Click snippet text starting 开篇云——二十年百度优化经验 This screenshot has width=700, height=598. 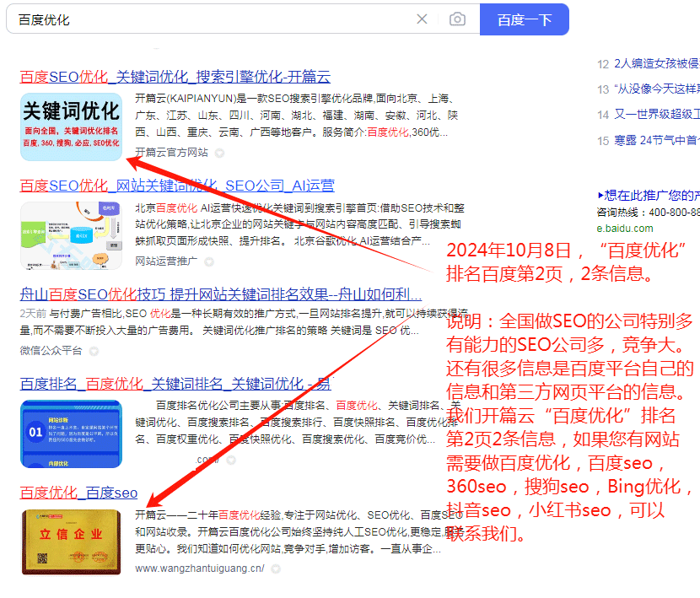(x=299, y=532)
